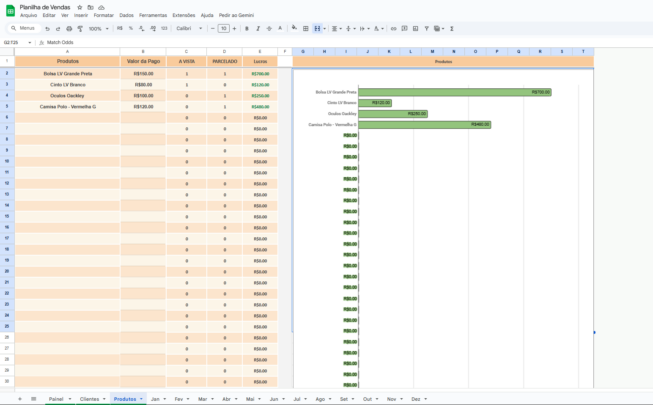Click the Menus search button

[x=20, y=29]
